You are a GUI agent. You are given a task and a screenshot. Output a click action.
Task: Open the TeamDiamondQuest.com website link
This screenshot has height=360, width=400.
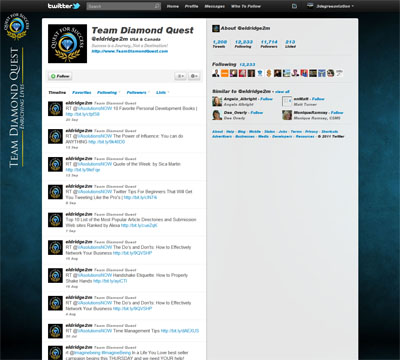[x=130, y=51]
